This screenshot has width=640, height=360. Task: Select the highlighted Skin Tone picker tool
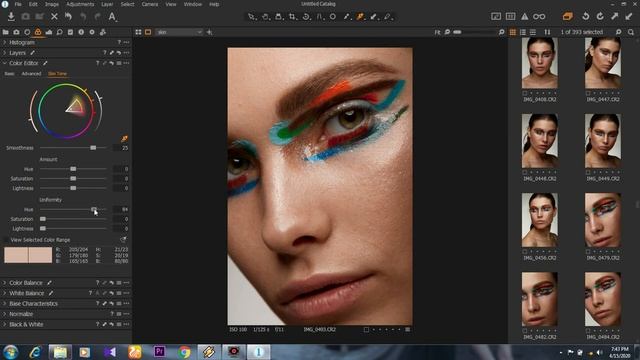[x=360, y=17]
